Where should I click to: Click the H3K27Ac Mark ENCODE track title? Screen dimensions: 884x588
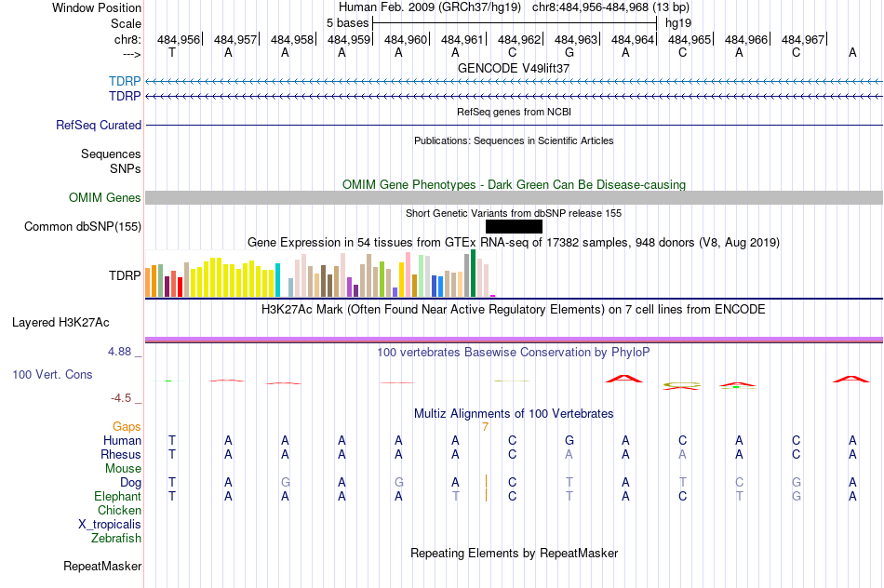(514, 310)
